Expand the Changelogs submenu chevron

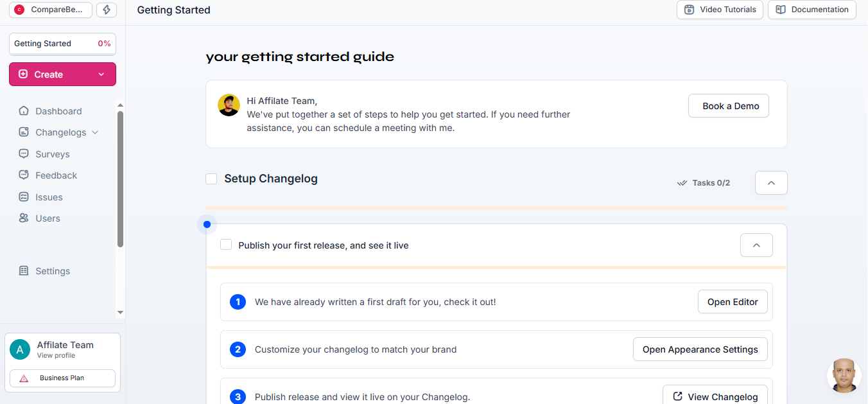point(96,132)
